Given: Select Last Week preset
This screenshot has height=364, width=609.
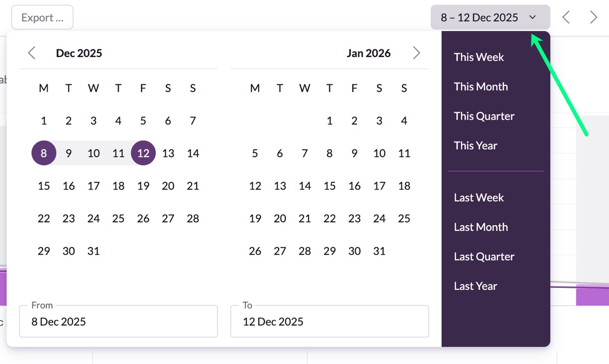Looking at the screenshot, I should coord(479,198).
